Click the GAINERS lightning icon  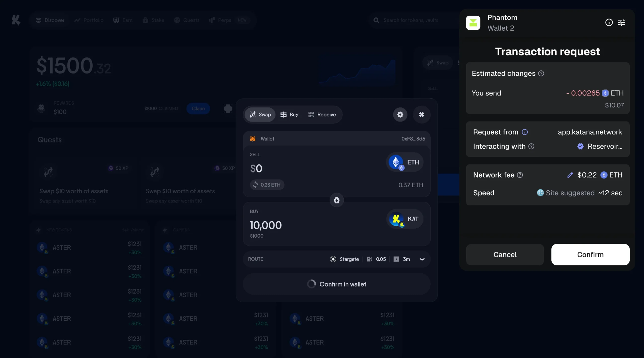click(x=165, y=230)
